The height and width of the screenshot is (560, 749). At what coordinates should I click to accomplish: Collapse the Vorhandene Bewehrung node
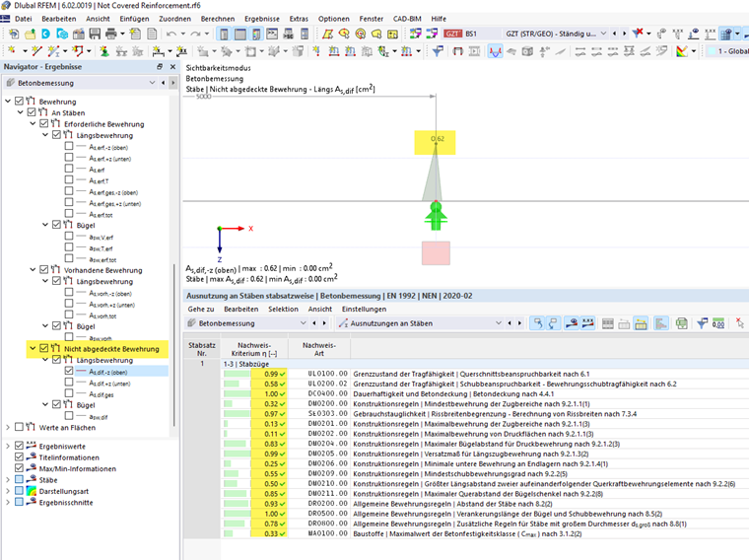[x=33, y=269]
